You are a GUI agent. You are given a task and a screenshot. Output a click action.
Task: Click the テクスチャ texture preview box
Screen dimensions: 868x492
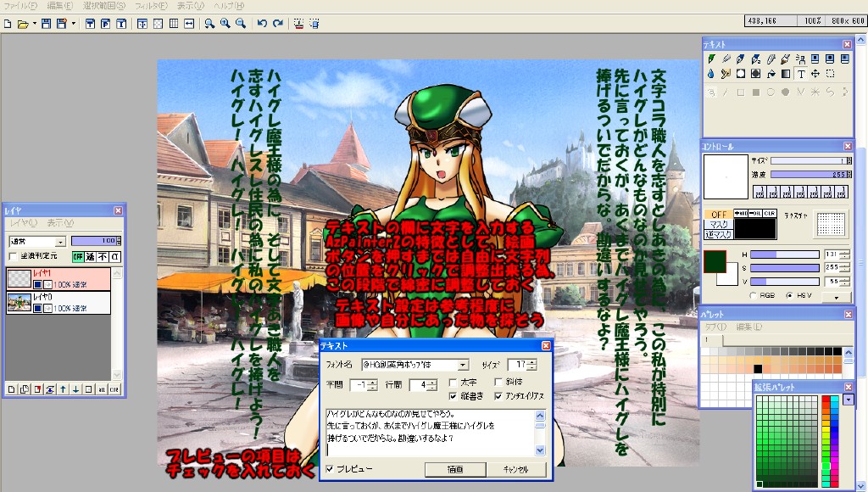pos(831,223)
